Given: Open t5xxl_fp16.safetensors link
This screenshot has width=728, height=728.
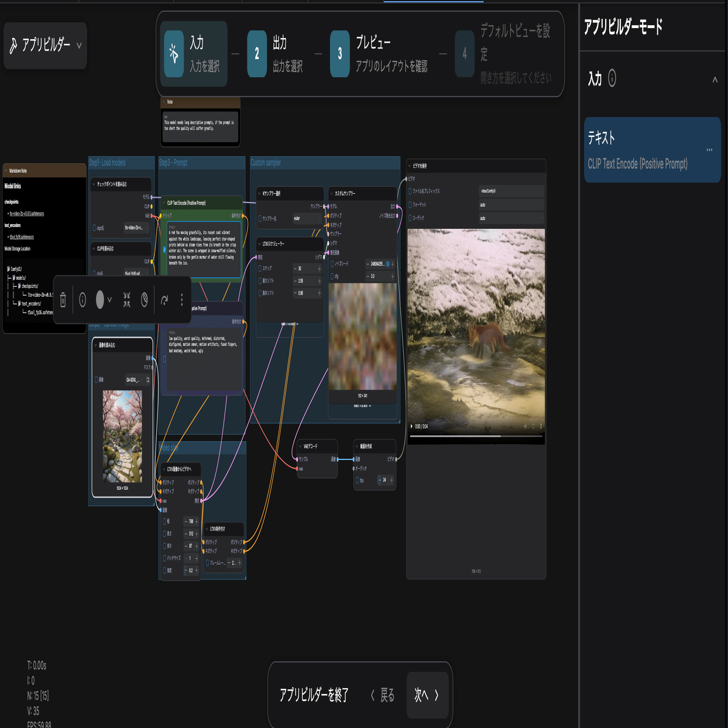Looking at the screenshot, I should [x=22, y=237].
